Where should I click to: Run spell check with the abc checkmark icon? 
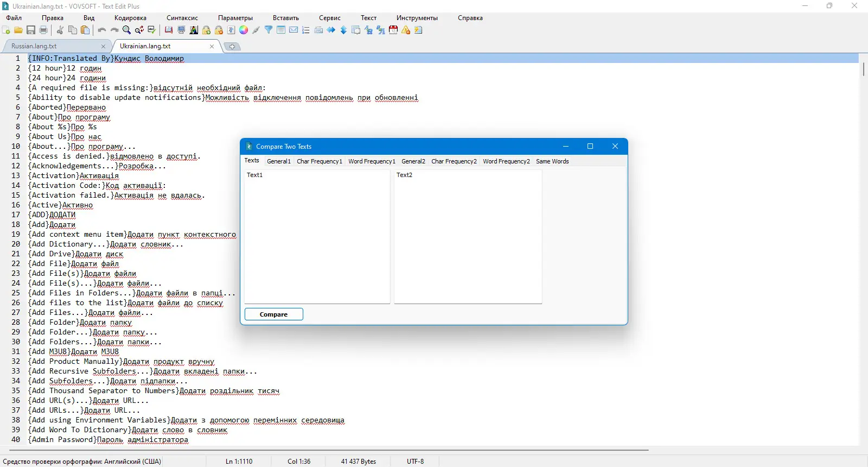click(x=152, y=30)
